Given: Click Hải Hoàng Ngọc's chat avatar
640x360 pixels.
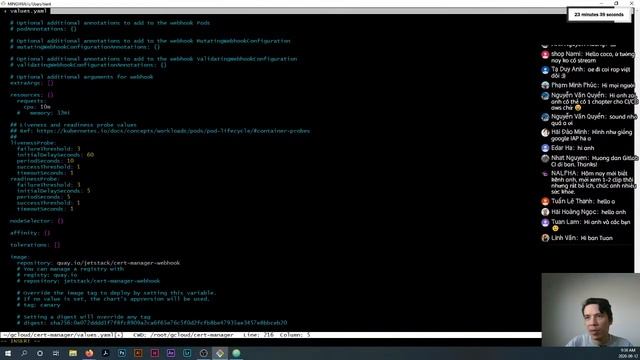Looking at the screenshot, I should (545, 212).
